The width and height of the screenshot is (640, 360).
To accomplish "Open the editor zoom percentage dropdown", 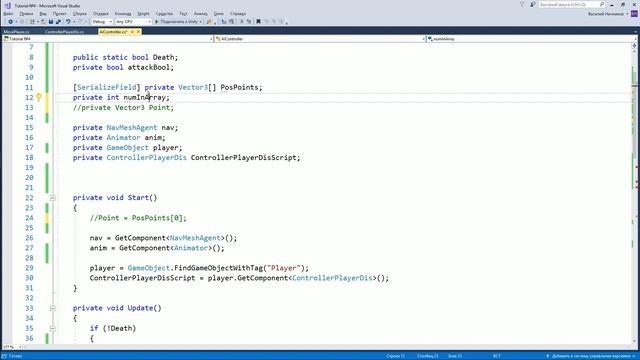I will pos(11,347).
